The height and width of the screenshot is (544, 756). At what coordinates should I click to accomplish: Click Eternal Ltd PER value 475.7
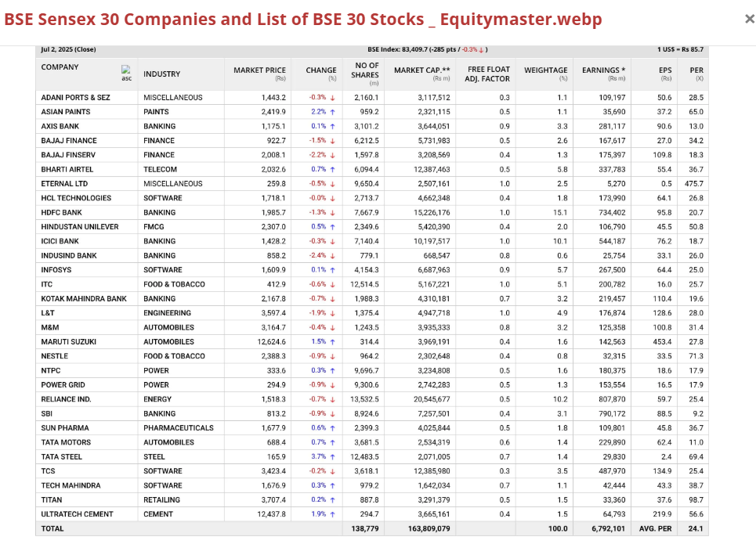click(x=694, y=184)
